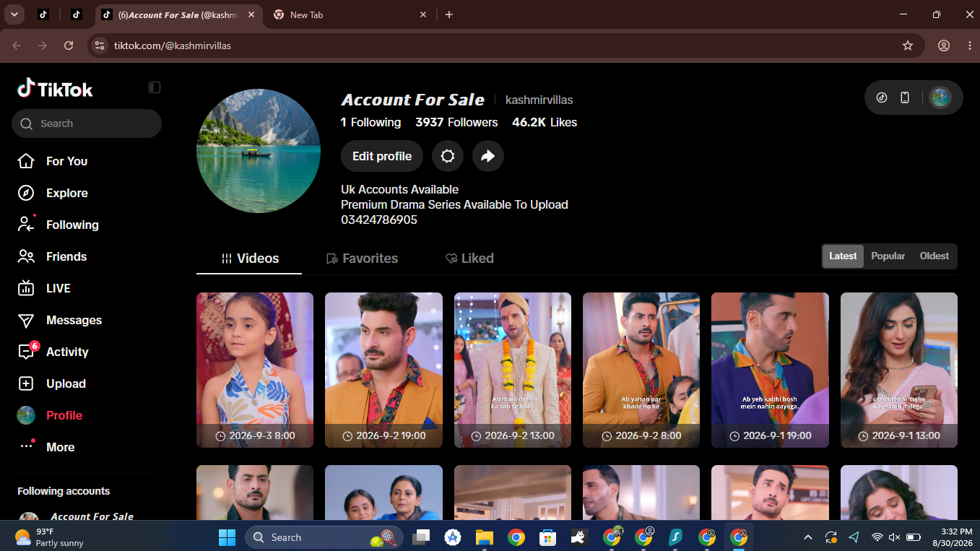Screen dimensions: 980x551
Task: Open the Activity notifications
Action: [x=53, y=352]
